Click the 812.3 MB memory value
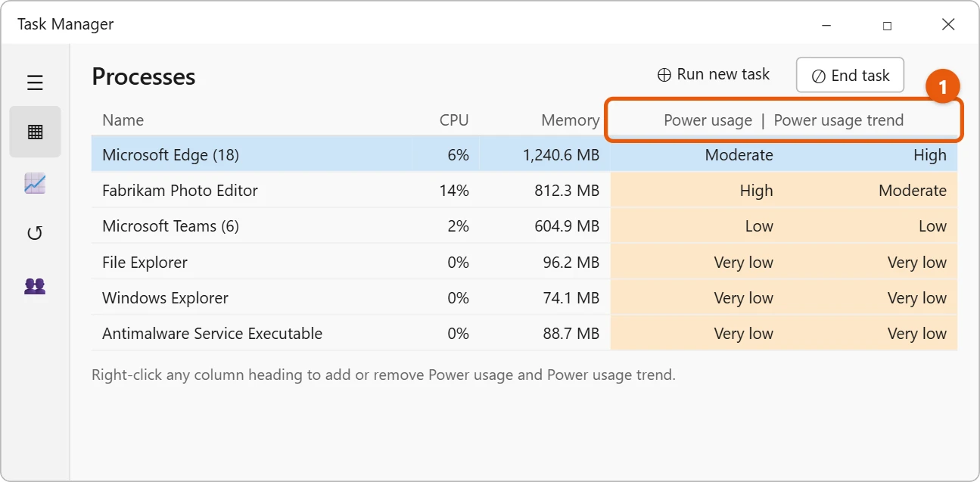Screen dimensions: 980x482 [x=567, y=191]
